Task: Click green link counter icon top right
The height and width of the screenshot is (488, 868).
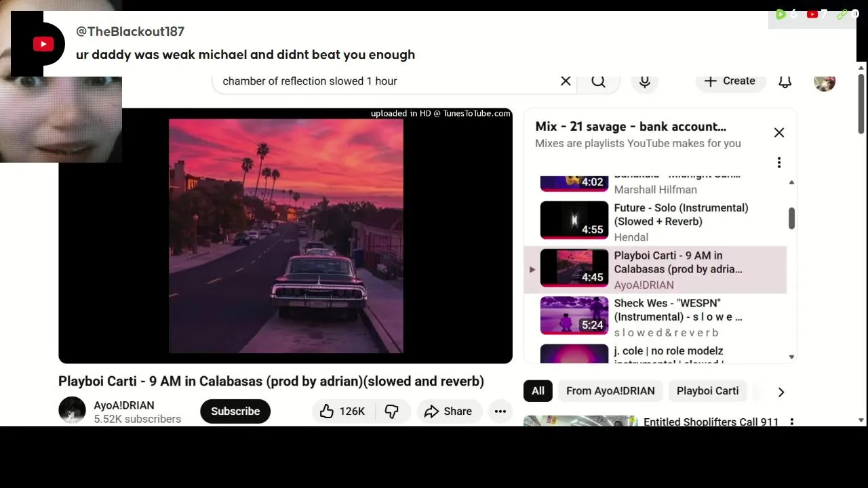Action: [842, 14]
